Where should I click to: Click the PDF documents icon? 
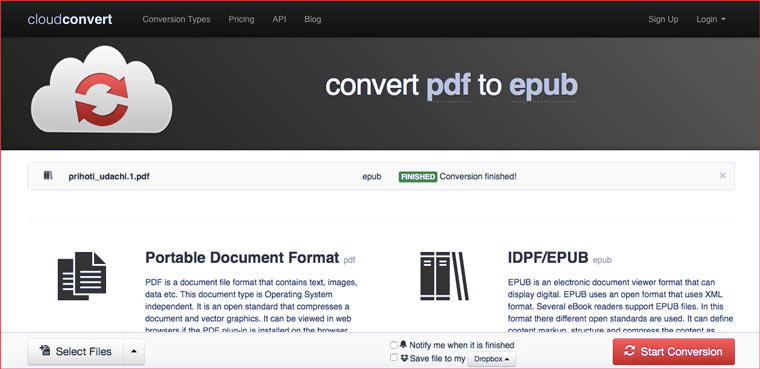tap(82, 276)
